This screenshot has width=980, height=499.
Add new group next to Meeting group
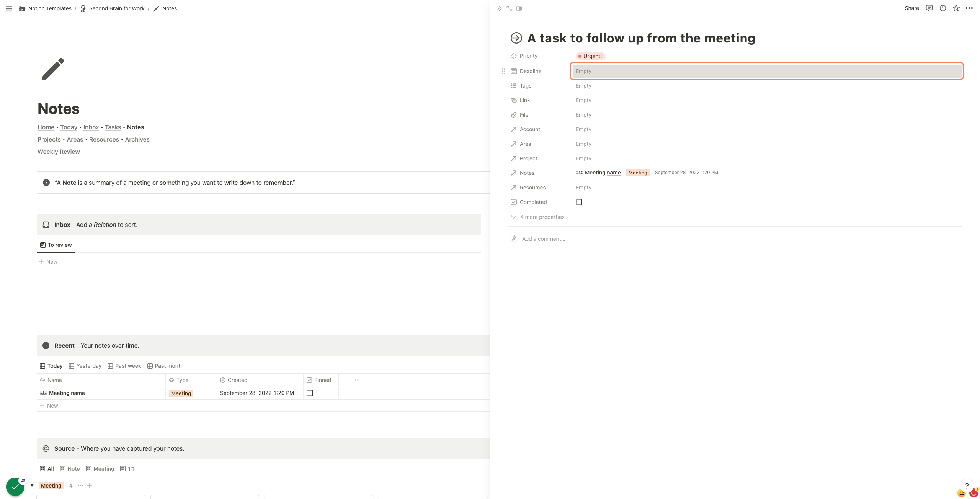[90, 486]
